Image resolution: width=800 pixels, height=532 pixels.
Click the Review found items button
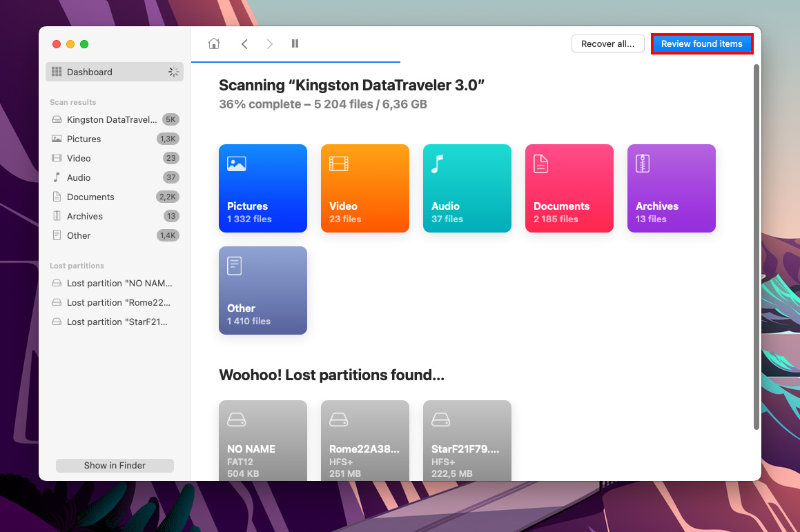coord(701,43)
